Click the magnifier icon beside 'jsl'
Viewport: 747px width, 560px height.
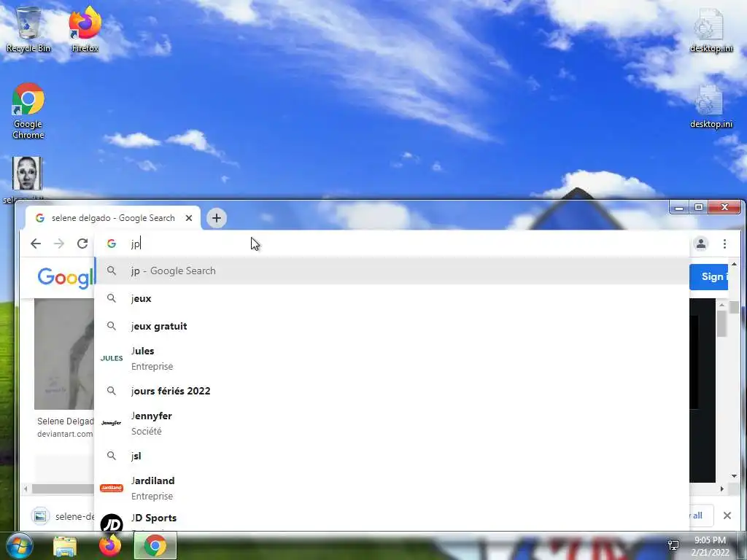tap(112, 456)
